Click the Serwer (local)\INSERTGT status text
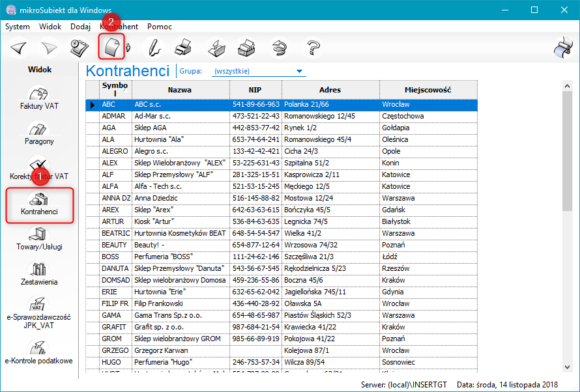580x392 pixels. [404, 385]
